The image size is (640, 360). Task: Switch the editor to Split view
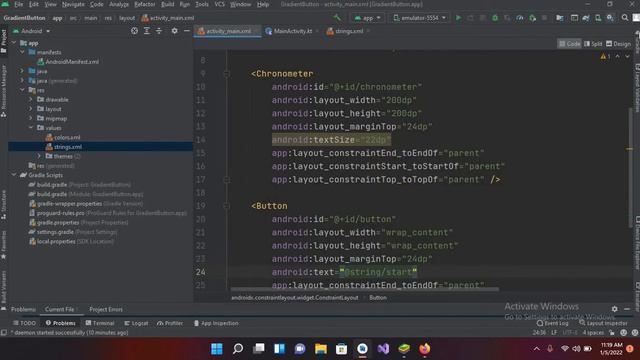click(x=593, y=44)
